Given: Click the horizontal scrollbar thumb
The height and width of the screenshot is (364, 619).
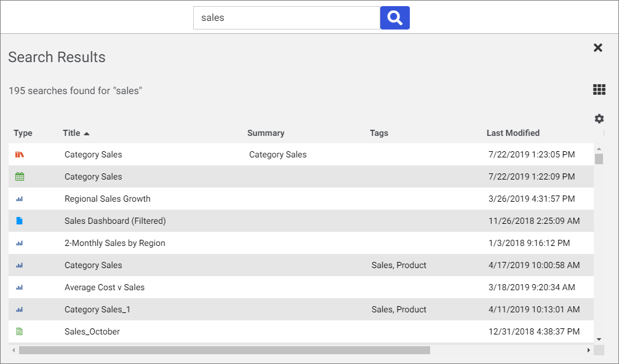Looking at the screenshot, I should [x=224, y=350].
